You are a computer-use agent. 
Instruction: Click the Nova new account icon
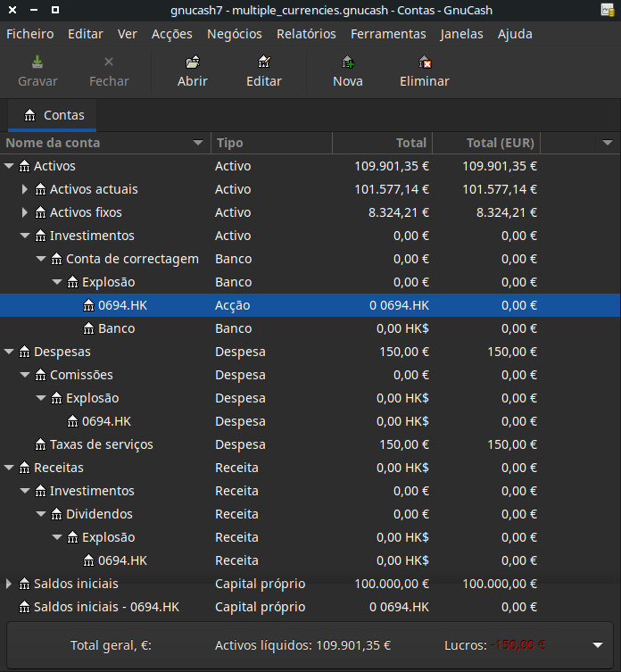[347, 62]
